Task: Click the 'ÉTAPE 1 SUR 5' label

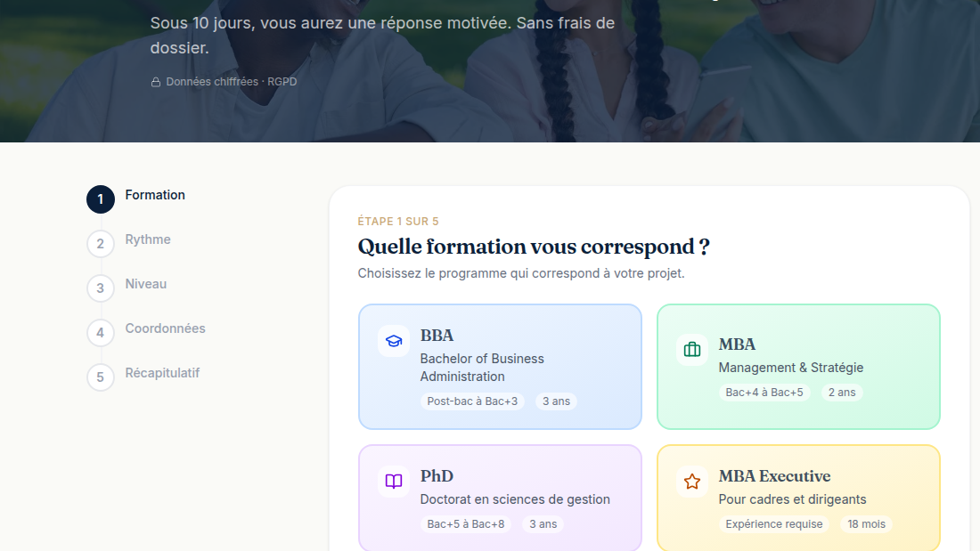Action: click(398, 221)
